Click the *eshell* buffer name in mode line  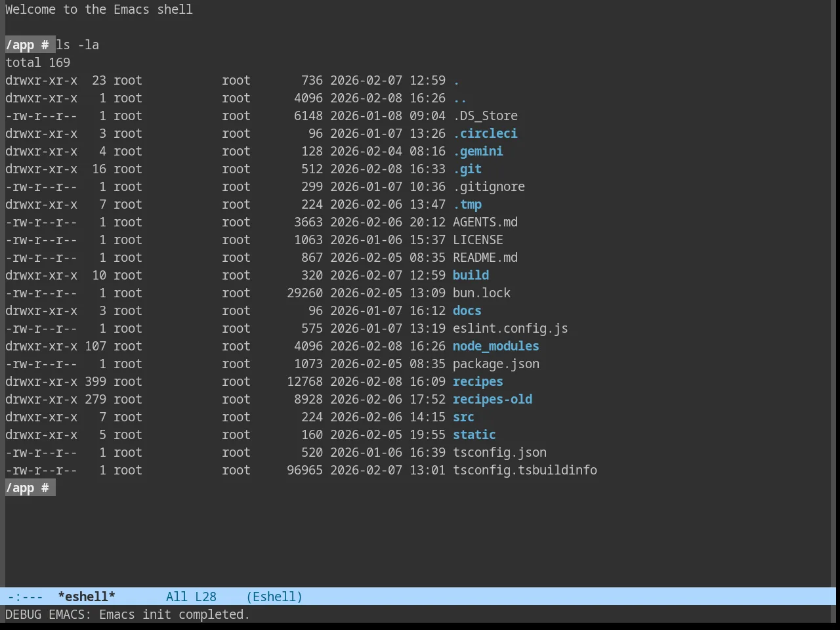click(x=87, y=597)
